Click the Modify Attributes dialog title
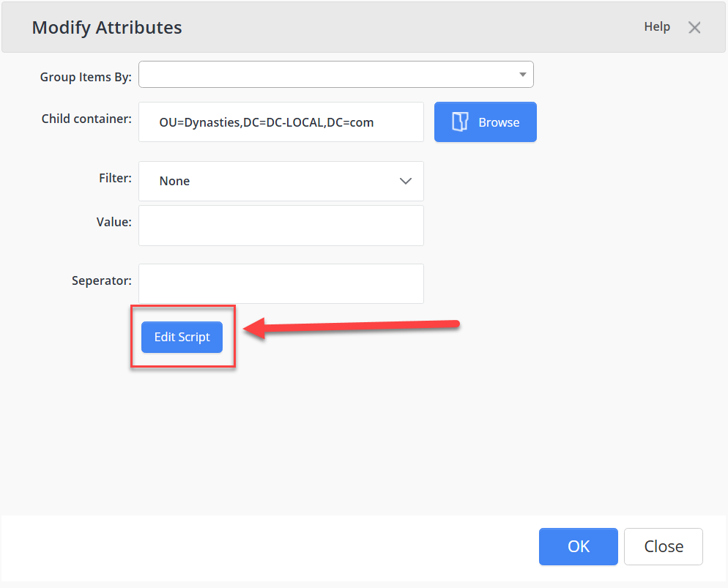 [x=107, y=28]
